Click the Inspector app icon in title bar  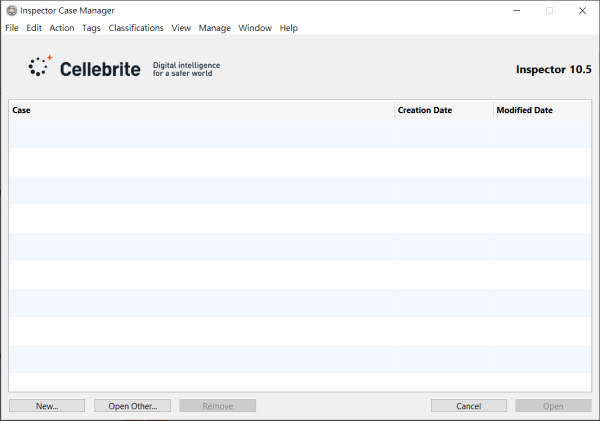tap(12, 11)
